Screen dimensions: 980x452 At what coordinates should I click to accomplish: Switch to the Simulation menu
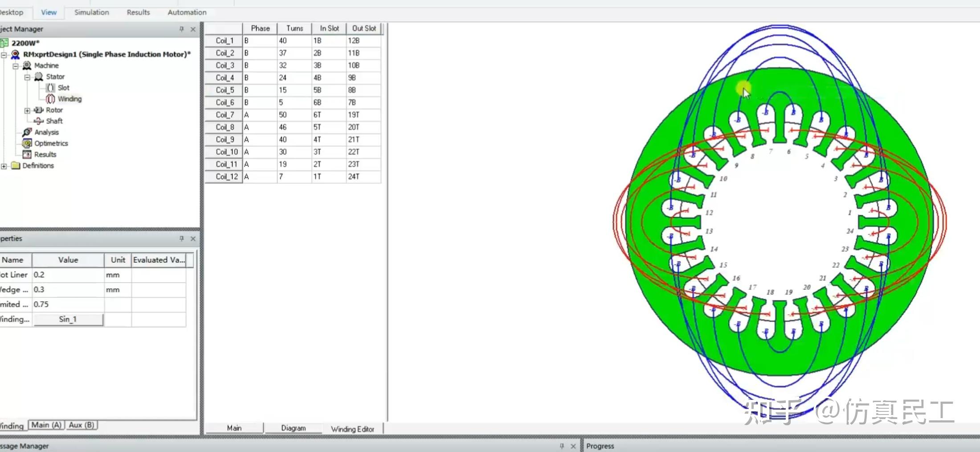coord(91,12)
